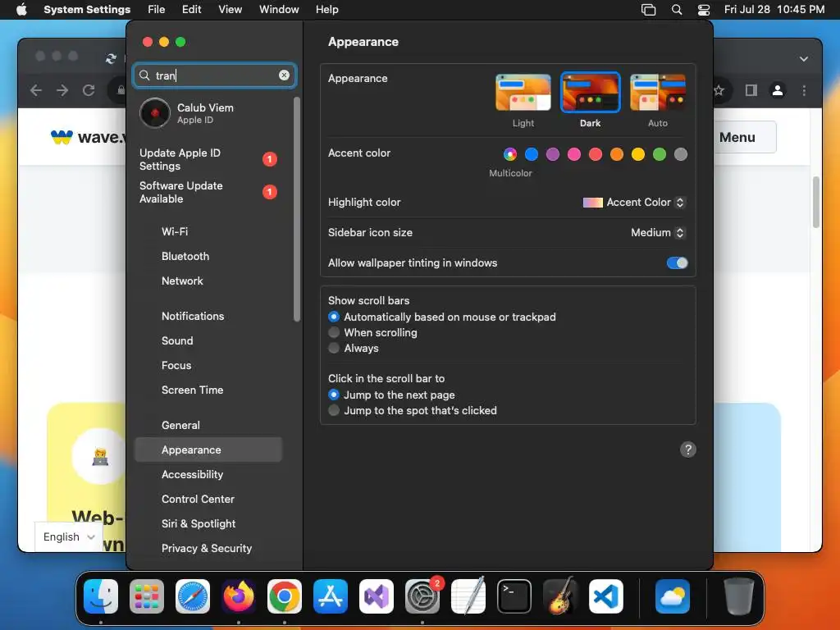Image resolution: width=840 pixels, height=630 pixels.
Task: Open Software Update Available notice
Action: 209,192
